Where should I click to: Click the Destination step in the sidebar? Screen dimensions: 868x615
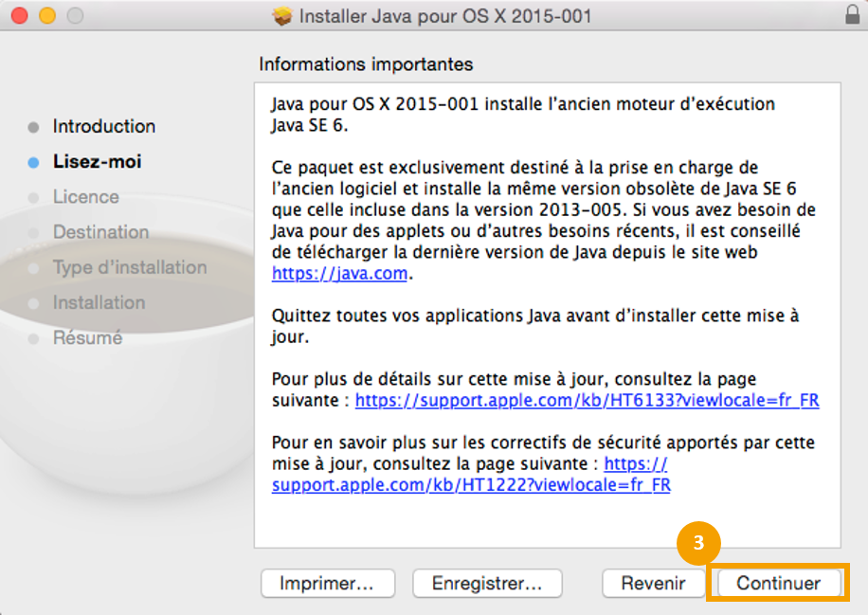point(100,232)
